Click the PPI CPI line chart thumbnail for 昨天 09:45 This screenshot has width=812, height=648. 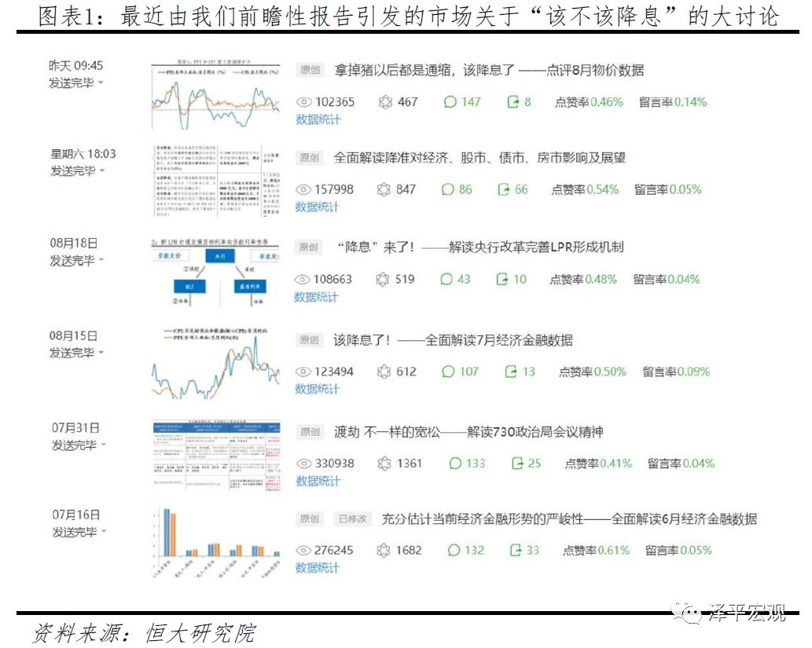(x=215, y=94)
